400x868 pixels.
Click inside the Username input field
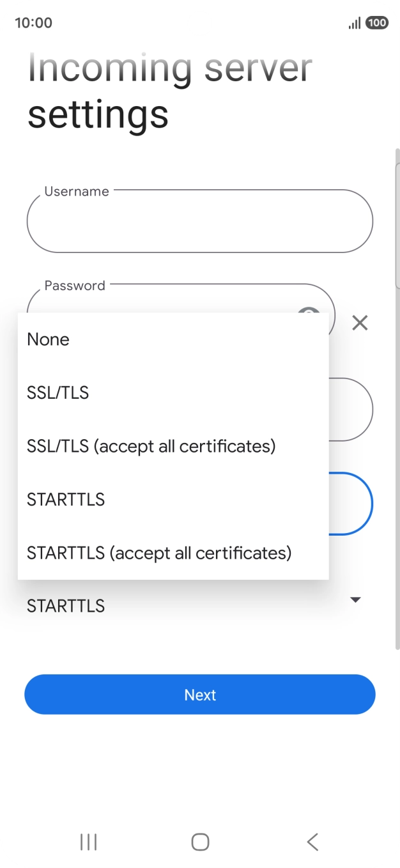(x=199, y=221)
